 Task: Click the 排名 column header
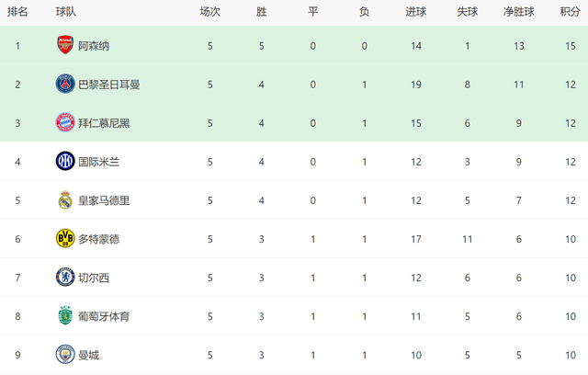click(x=17, y=12)
